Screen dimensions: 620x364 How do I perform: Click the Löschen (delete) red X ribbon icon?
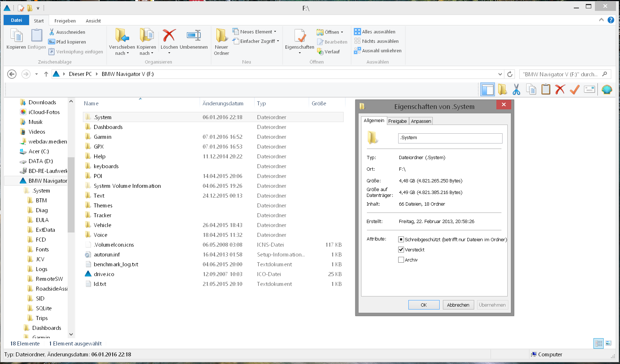coord(169,36)
